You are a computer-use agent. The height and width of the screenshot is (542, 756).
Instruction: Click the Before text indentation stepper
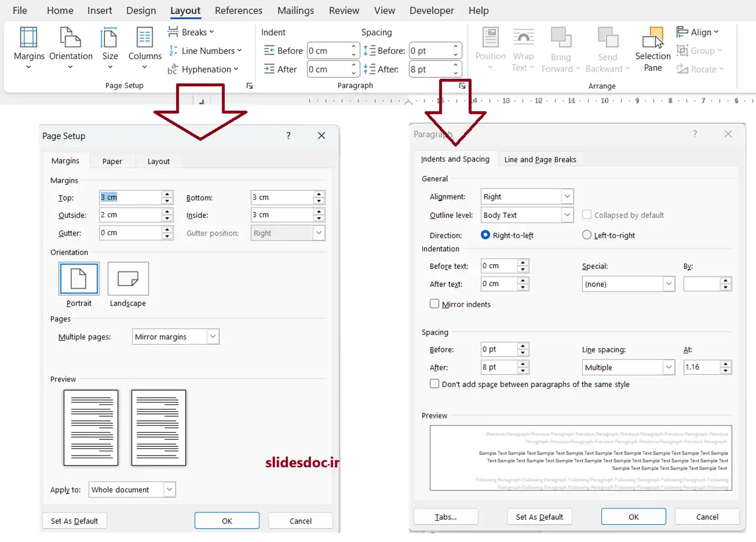523,266
